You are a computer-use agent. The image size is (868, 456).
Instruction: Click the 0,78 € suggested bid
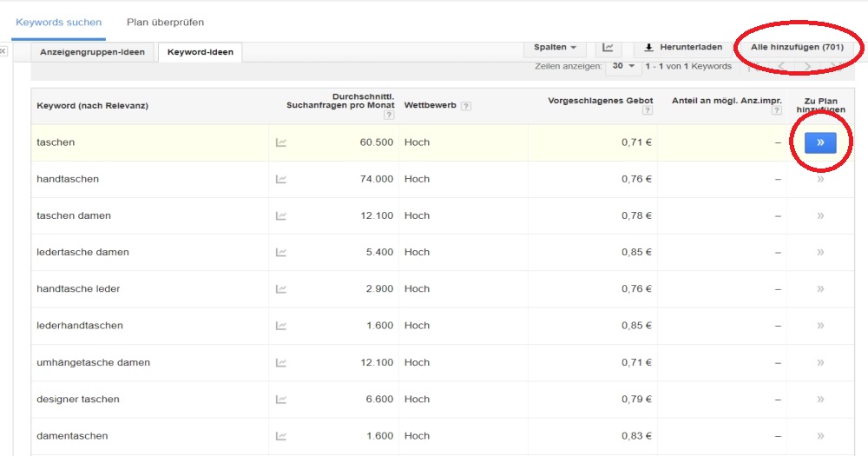pos(636,215)
